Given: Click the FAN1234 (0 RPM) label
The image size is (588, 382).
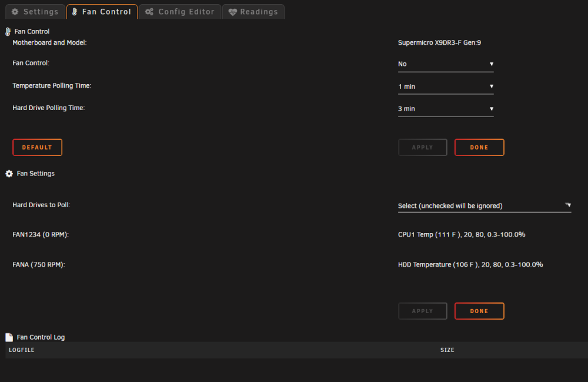Looking at the screenshot, I should (41, 234).
